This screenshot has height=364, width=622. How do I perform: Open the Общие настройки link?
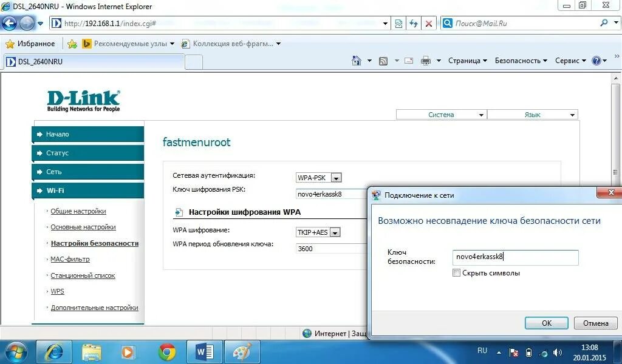(78, 211)
